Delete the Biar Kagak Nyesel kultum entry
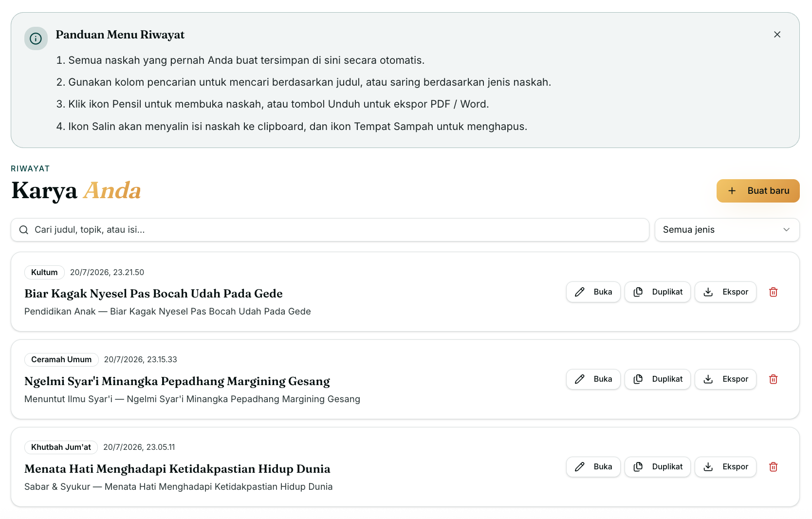The width and height of the screenshot is (812, 519). click(773, 292)
